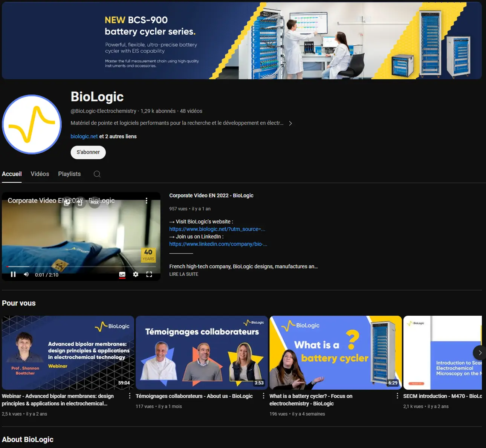
Task: Open the Témoignages collaborateurs thumbnail
Action: coord(202,353)
